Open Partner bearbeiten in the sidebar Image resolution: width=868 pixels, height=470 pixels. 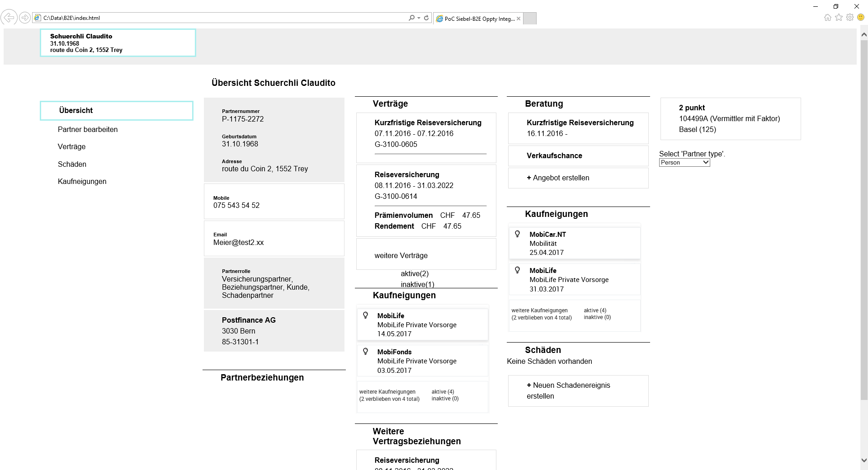pos(88,130)
